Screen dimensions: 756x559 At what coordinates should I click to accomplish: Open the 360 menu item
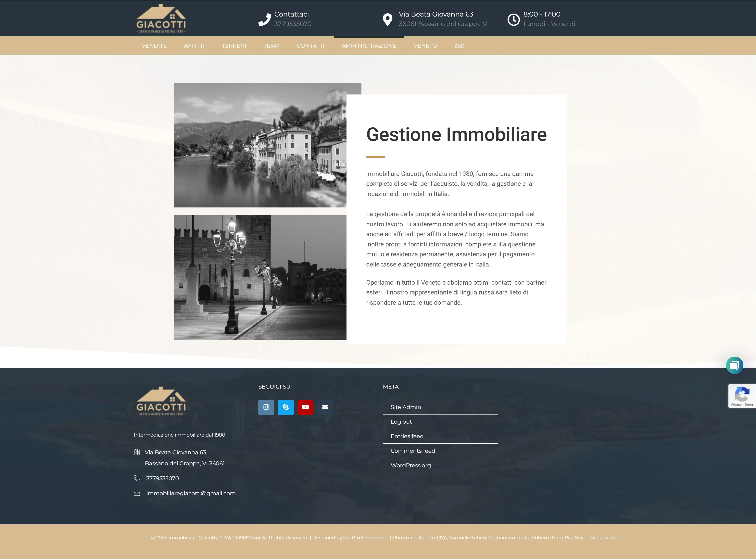459,46
